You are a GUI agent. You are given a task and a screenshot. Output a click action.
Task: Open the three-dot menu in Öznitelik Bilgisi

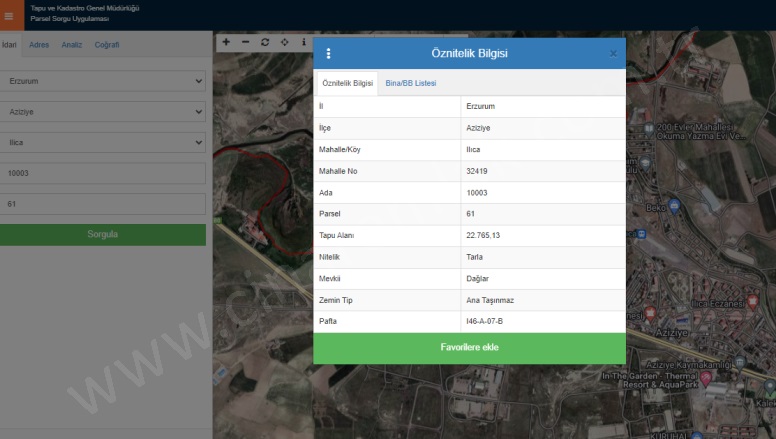[x=328, y=53]
